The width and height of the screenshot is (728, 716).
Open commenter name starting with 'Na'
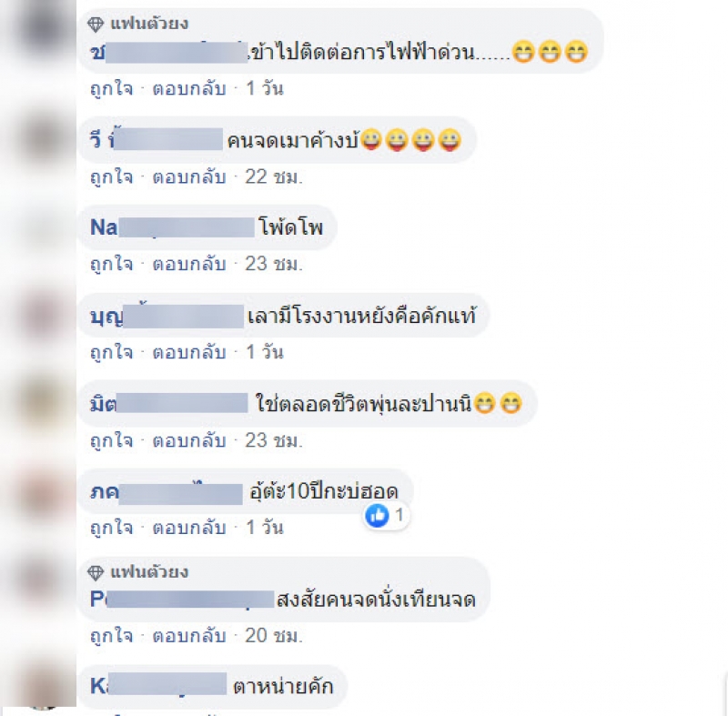pyautogui.click(x=172, y=227)
